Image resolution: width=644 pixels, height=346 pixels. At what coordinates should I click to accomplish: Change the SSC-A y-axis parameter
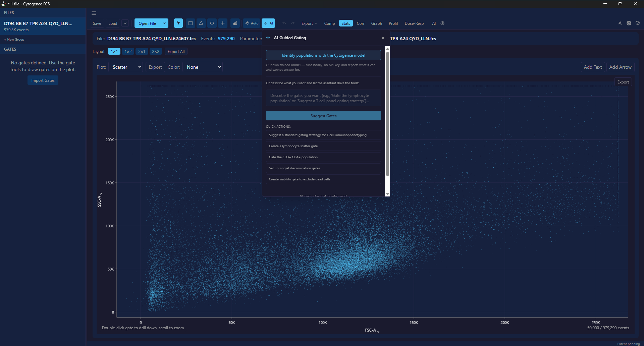coord(99,200)
